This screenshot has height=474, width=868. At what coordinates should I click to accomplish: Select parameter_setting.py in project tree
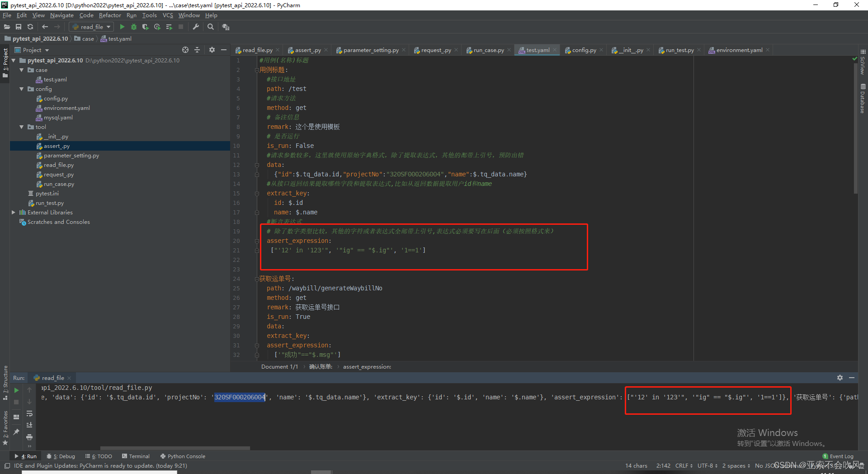tap(71, 156)
